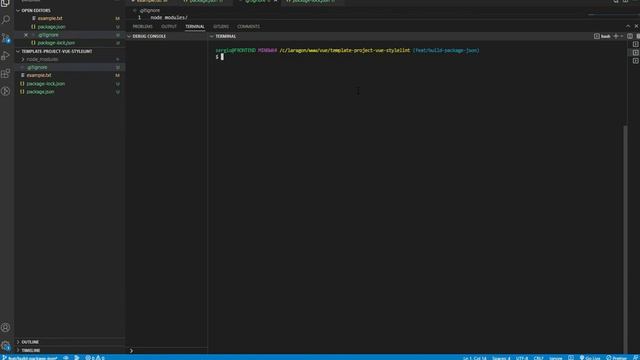Viewport: 640px width, 360px height.
Task: Select third terminal in the terminal list
Action: coord(636,61)
